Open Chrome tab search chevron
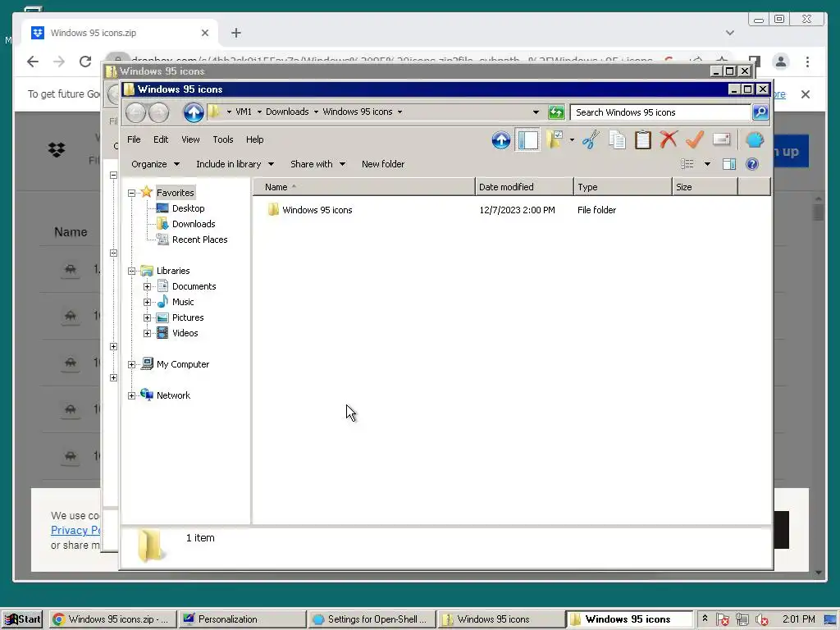This screenshot has height=630, width=840. 729,33
